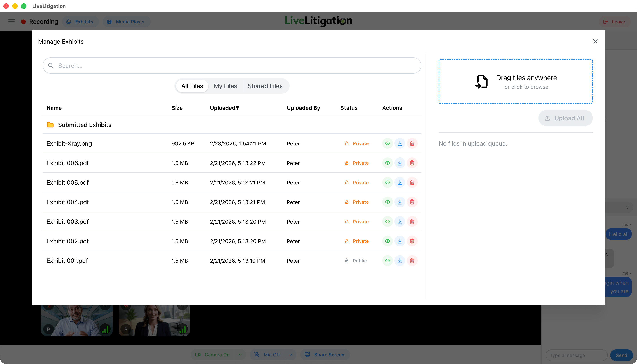
Task: Download the Exhibit 001.pdf file
Action: [x=400, y=261]
